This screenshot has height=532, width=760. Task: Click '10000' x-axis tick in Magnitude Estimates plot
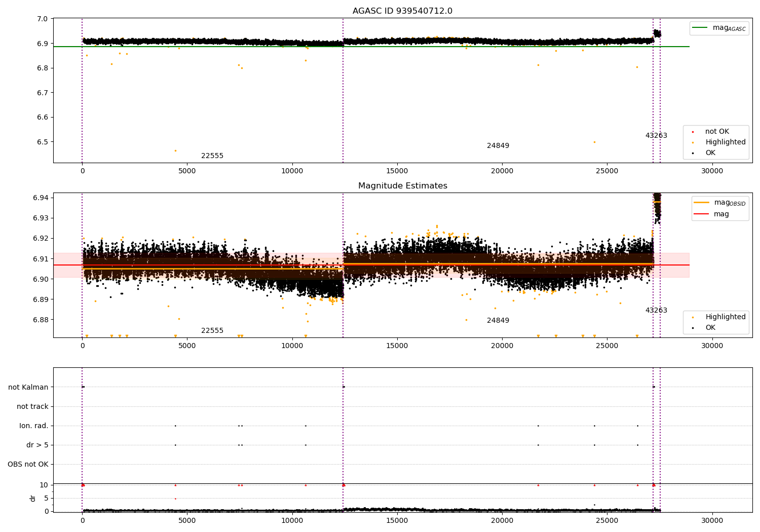pos(292,346)
